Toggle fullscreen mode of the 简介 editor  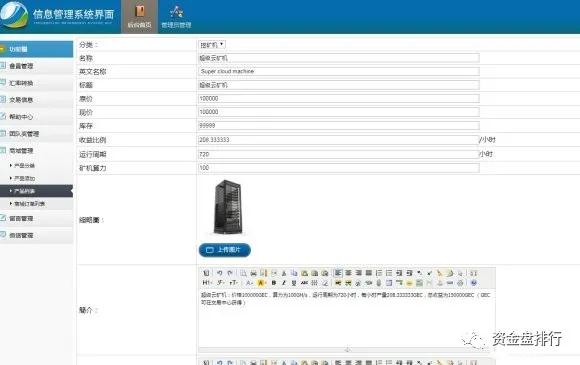point(473,273)
